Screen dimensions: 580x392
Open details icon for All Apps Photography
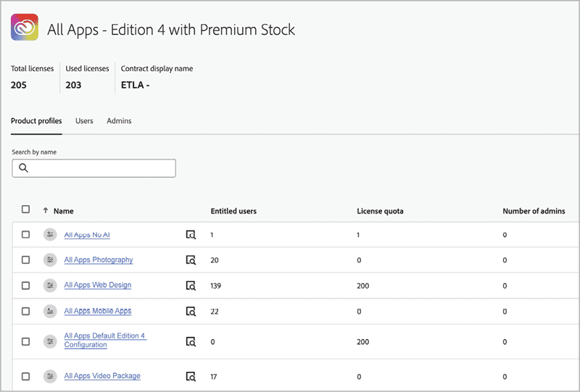pyautogui.click(x=191, y=260)
